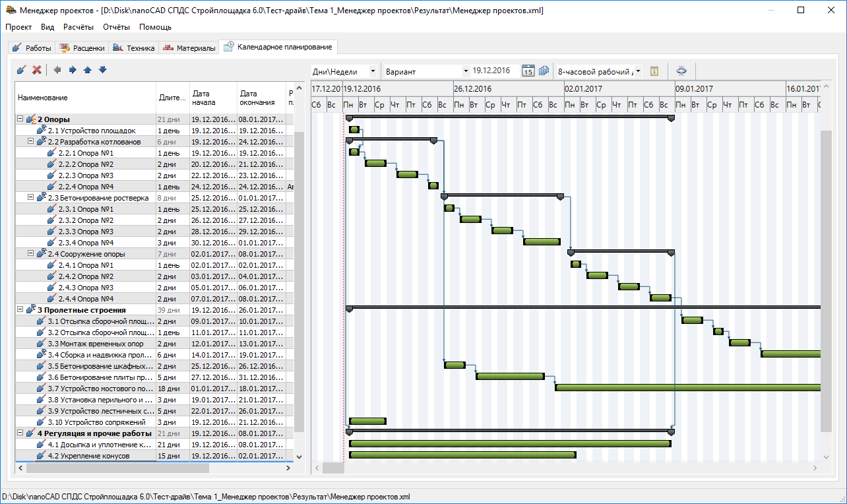The width and height of the screenshot is (847, 504).
Task: Click the Gantt bar for '4.2 Укрепление конусов'
Action: (x=462, y=455)
